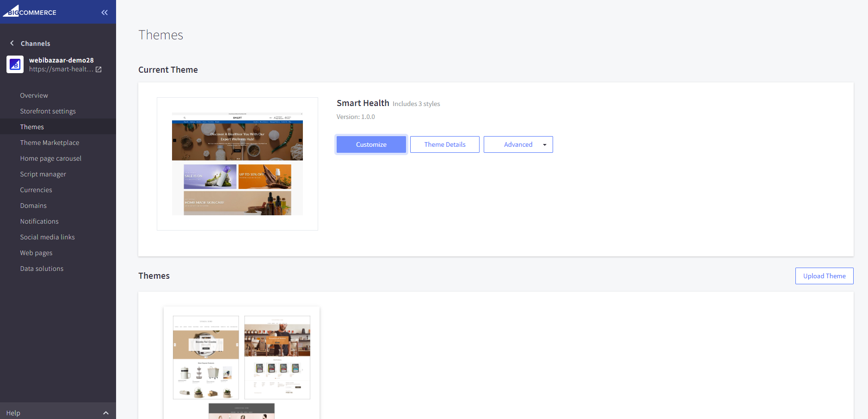Image resolution: width=868 pixels, height=419 pixels.
Task: Collapse the sidebar with double-chevron icon
Action: [x=105, y=13]
